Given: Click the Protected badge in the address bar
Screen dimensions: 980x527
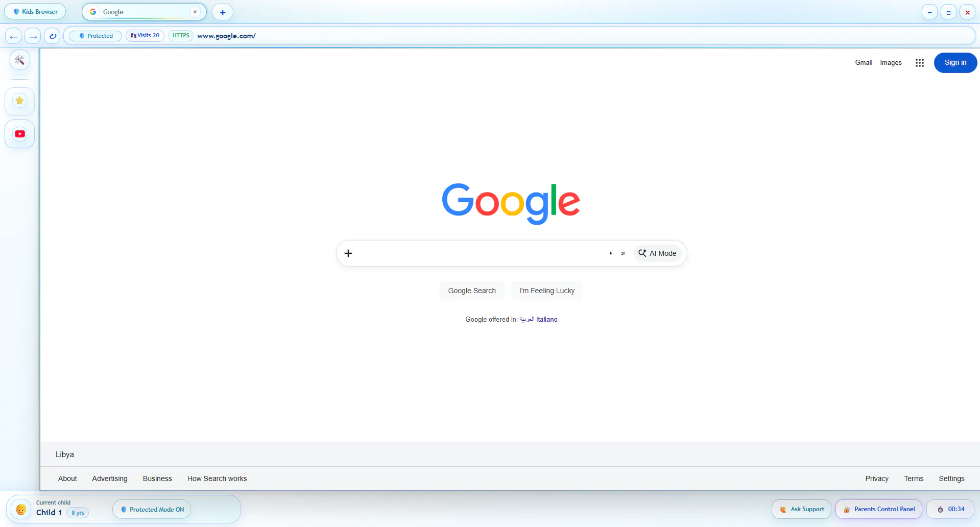Looking at the screenshot, I should click(x=95, y=36).
